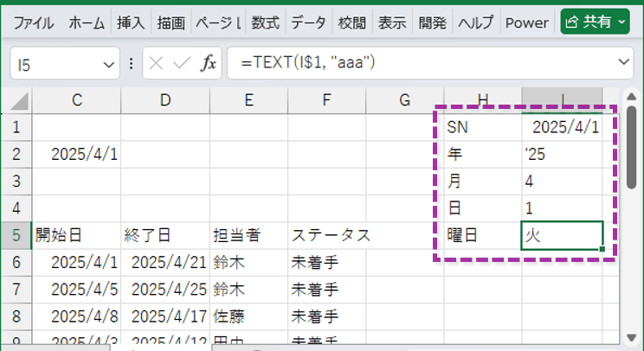Select the 担当者 header cell

[249, 235]
